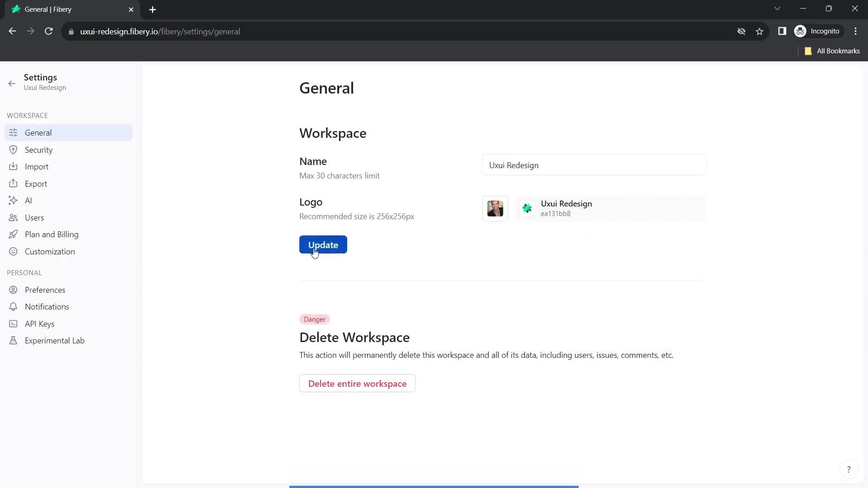This screenshot has height=488, width=868.
Task: Select the Customization settings menu item
Action: coord(49,251)
